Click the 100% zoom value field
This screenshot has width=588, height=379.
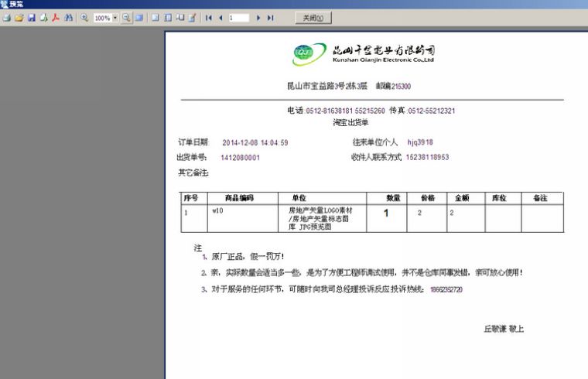[103, 18]
